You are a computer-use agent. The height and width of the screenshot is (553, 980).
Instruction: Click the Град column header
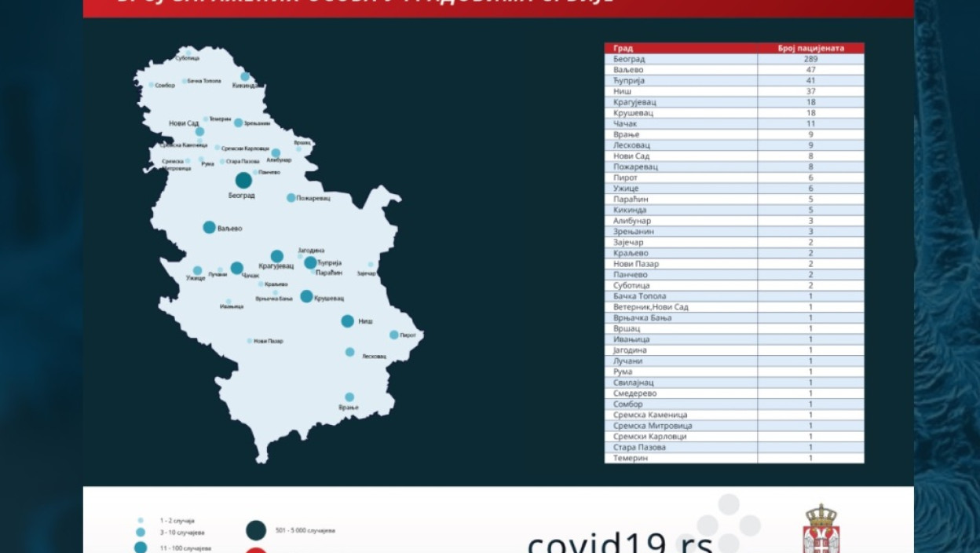(x=681, y=48)
